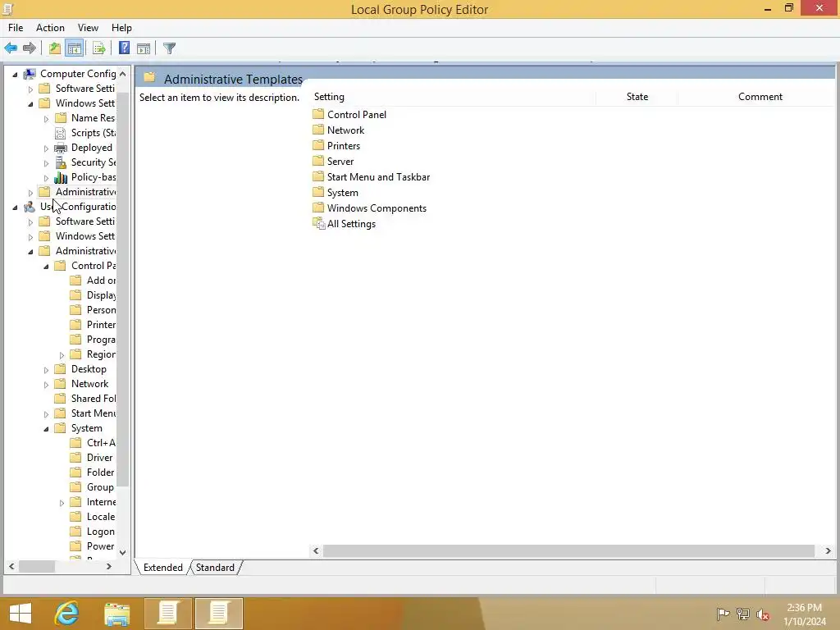840x630 pixels.
Task: Switch to the Standard tab
Action: 215,568
